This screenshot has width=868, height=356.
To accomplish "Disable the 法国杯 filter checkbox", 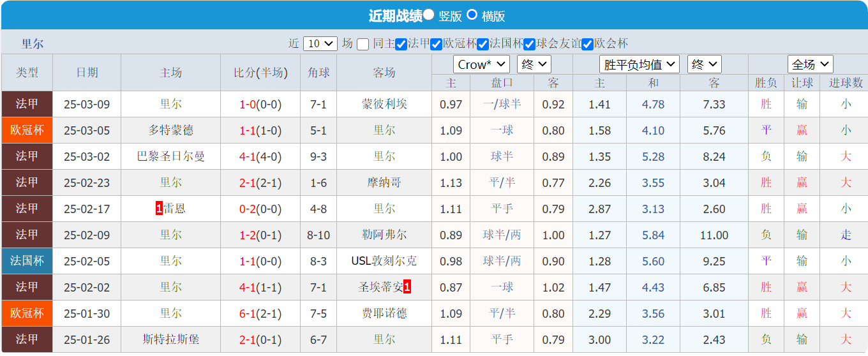I will coord(483,44).
